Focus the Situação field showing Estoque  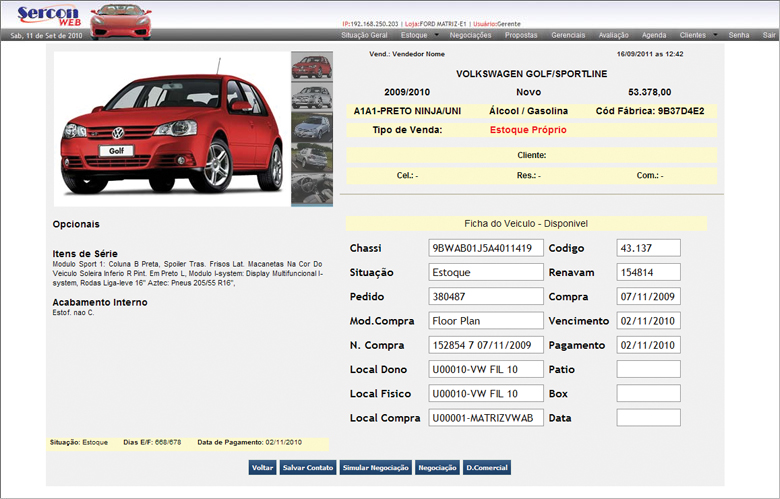click(486, 272)
